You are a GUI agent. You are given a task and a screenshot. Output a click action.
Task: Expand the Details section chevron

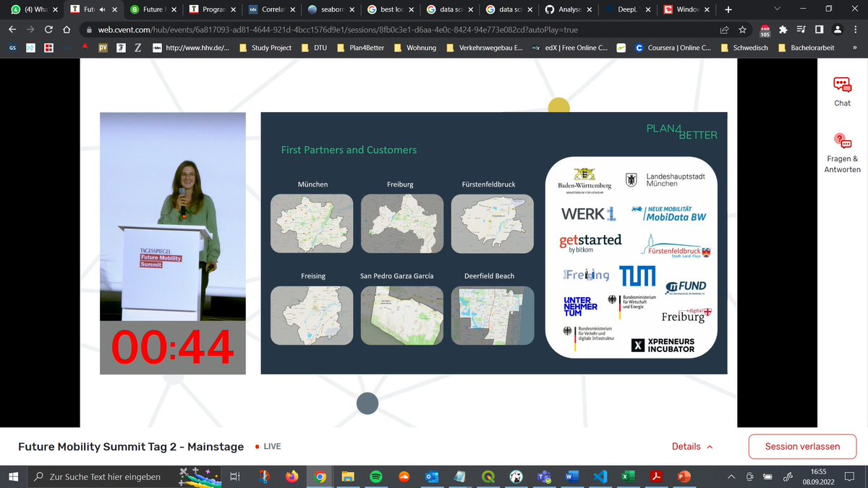[710, 447]
